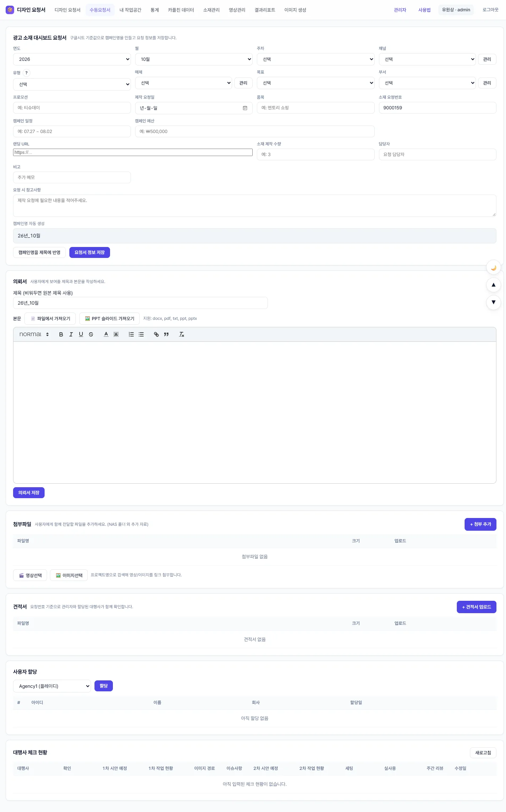
Task: Apply strikethrough formatting in the editor
Action: coord(91,334)
